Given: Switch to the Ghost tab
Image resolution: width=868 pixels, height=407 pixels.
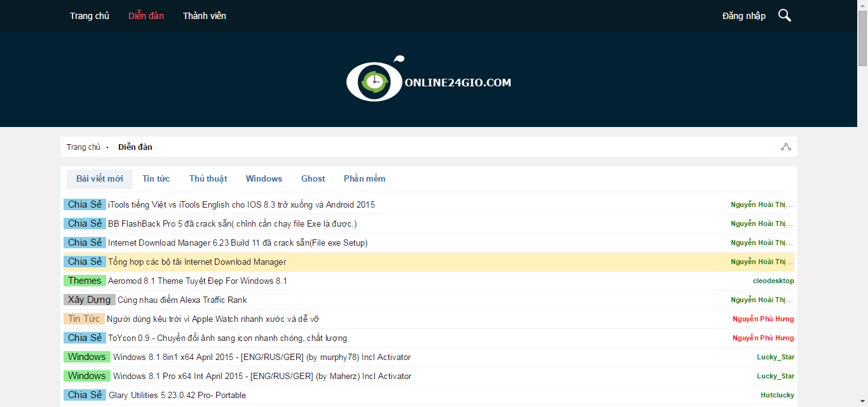Looking at the screenshot, I should (x=313, y=178).
